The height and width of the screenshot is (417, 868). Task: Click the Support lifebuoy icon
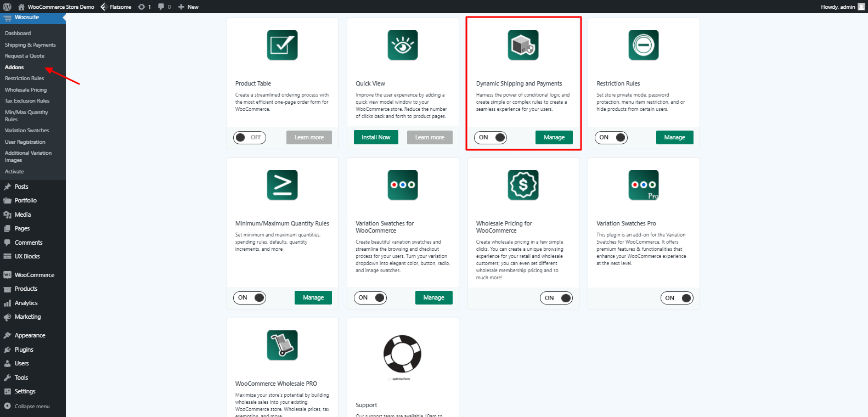tap(402, 354)
